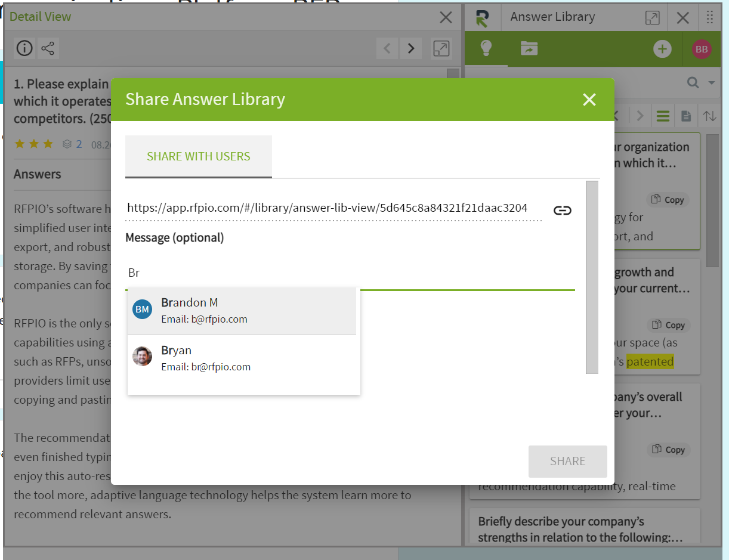Viewport: 729px width, 560px height.
Task: Close the Answer Library panel
Action: coord(683,18)
